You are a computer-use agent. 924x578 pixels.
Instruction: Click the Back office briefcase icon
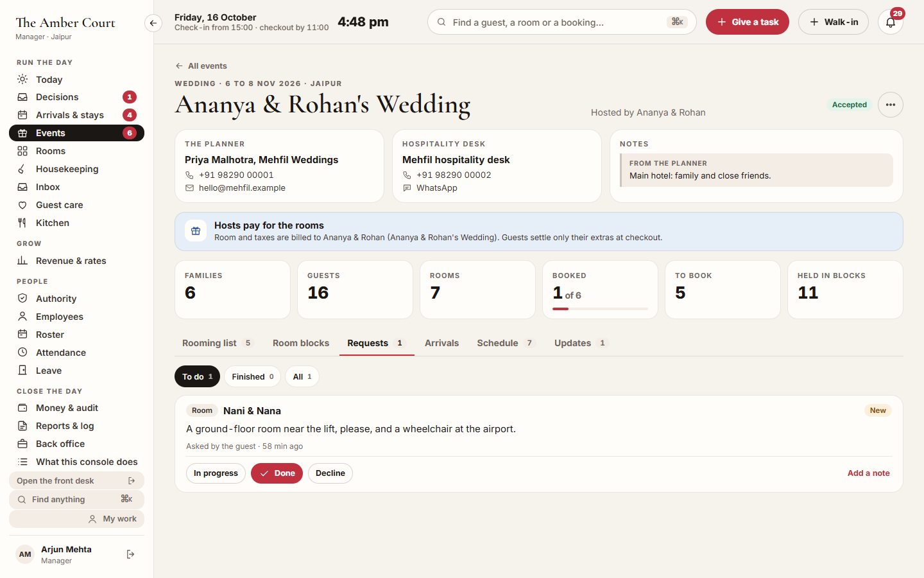(22, 444)
